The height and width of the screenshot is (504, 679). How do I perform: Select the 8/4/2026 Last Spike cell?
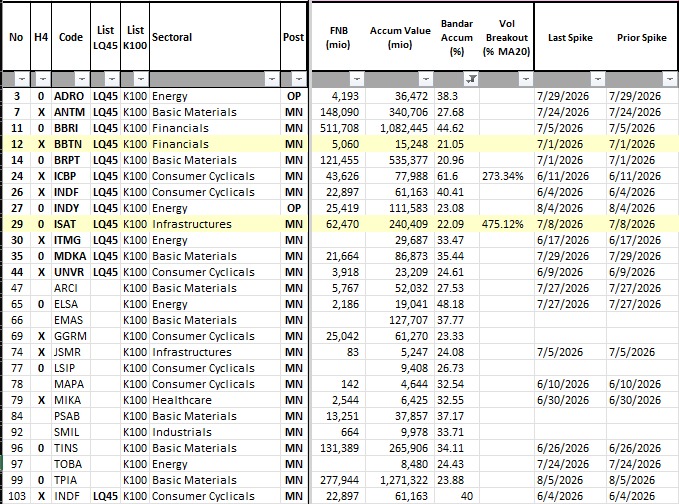pyautogui.click(x=570, y=208)
